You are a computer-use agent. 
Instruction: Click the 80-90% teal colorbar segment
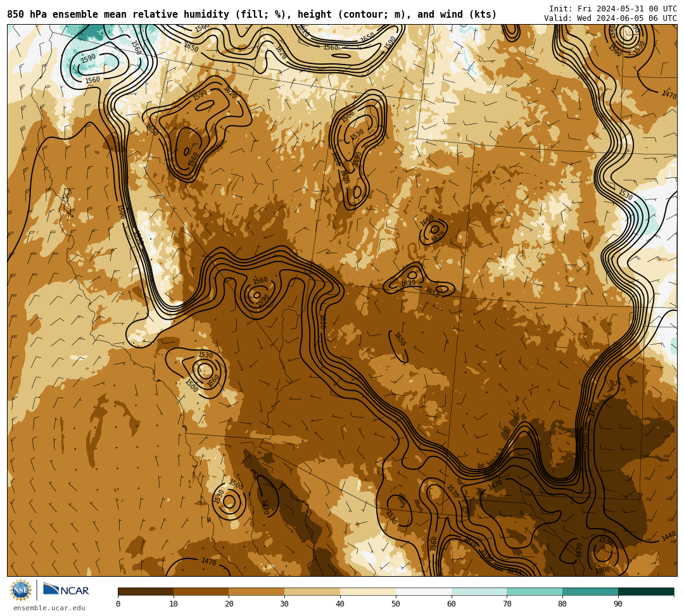[x=590, y=591]
